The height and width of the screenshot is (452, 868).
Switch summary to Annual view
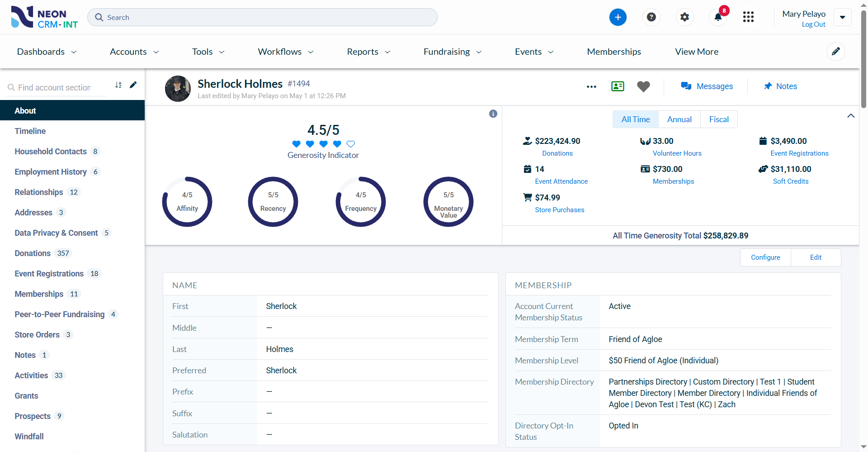coord(679,119)
